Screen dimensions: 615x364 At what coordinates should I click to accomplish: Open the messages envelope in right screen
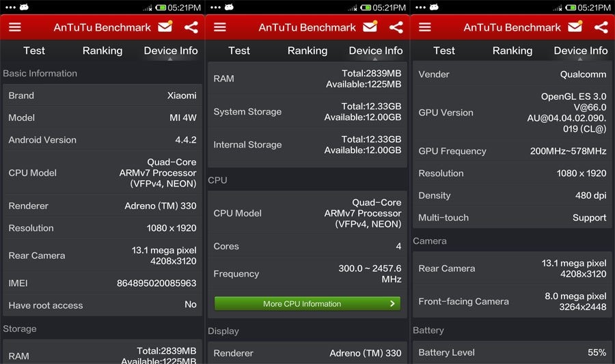point(575,27)
